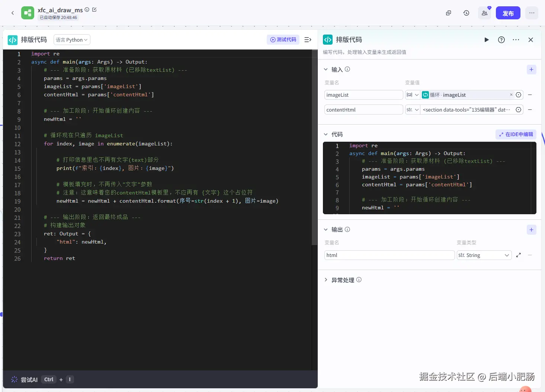
Task: Open the help question mark icon in the node panel
Action: pos(501,40)
